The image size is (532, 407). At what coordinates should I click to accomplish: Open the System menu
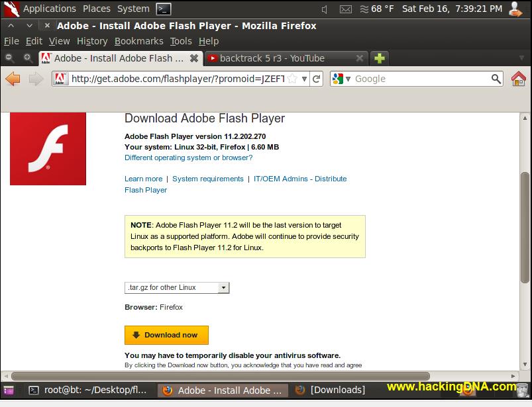pos(133,9)
